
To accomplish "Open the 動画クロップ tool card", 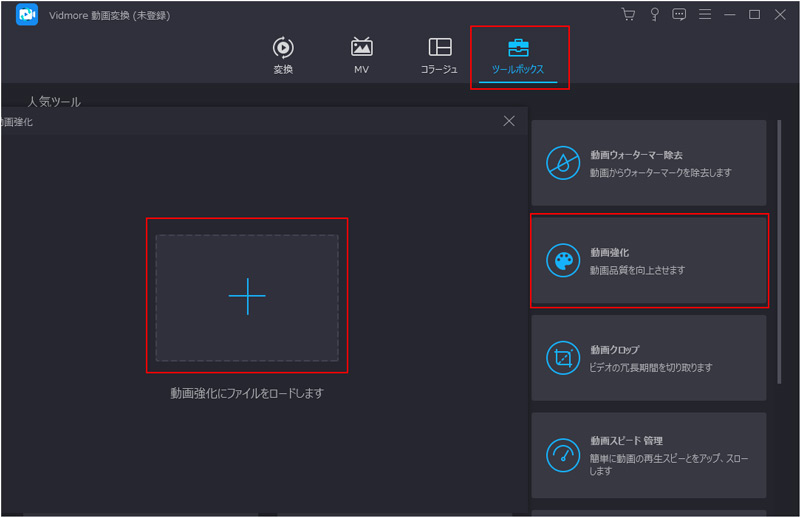I will pyautogui.click(x=648, y=358).
